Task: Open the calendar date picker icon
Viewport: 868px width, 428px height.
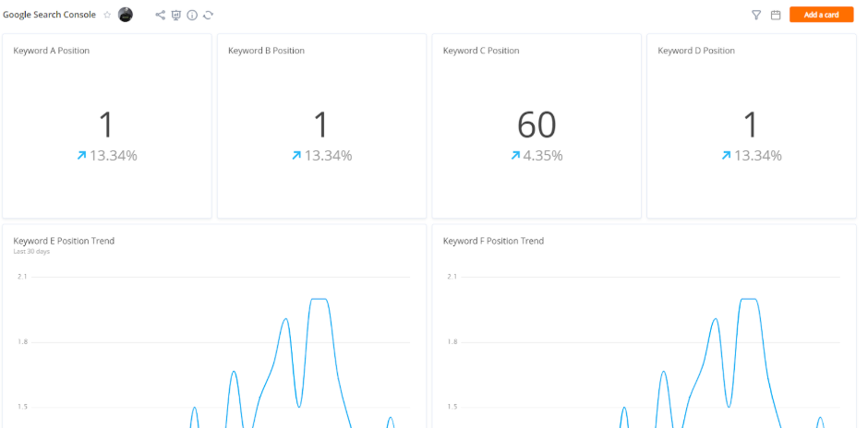Action: (x=776, y=15)
